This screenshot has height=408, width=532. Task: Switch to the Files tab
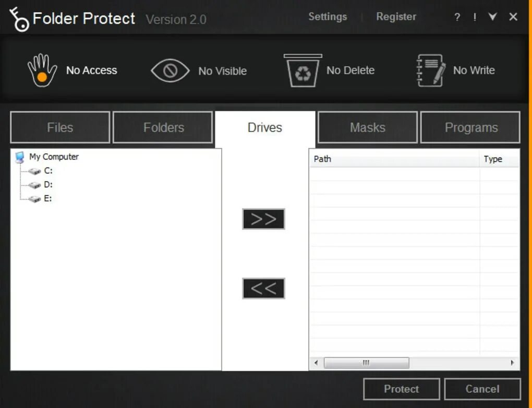pos(60,128)
